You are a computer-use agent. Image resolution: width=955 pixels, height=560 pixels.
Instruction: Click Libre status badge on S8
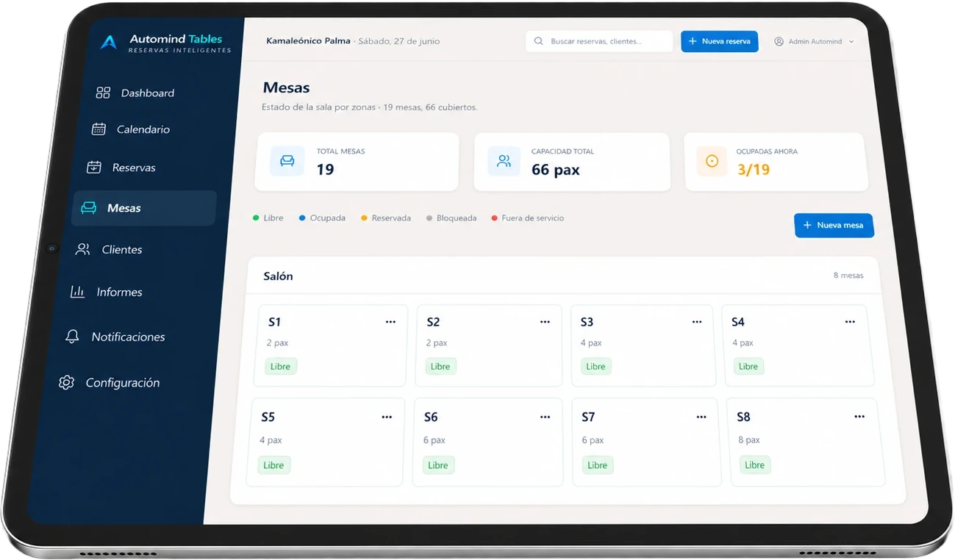755,465
